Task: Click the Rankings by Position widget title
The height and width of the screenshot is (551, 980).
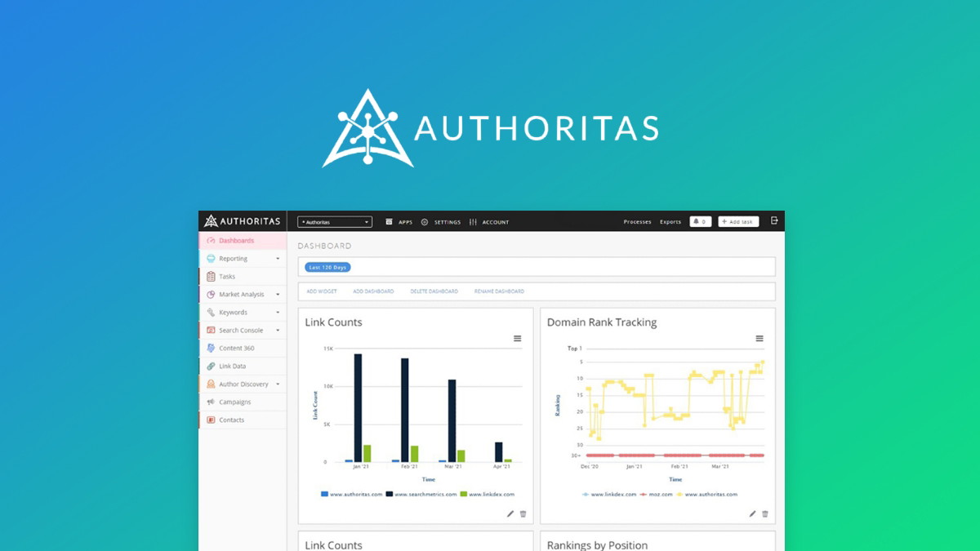Action: (597, 545)
